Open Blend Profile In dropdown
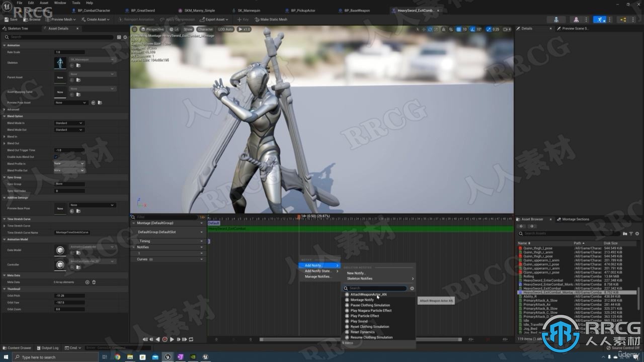 (x=69, y=163)
